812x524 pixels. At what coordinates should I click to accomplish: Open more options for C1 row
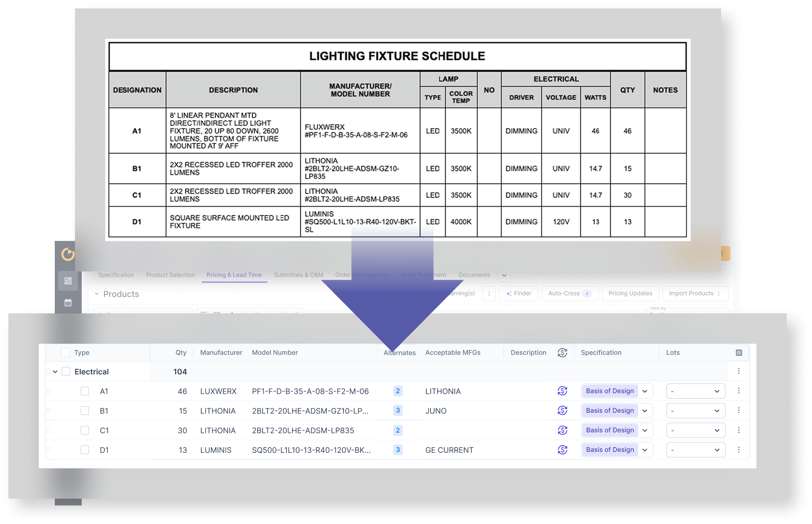[739, 430]
